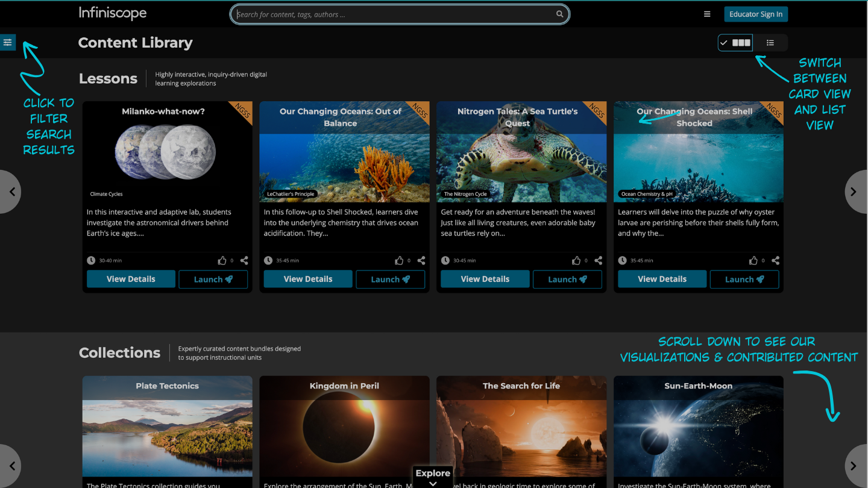The width and height of the screenshot is (868, 488).
Task: Switch to card view
Action: coord(735,43)
